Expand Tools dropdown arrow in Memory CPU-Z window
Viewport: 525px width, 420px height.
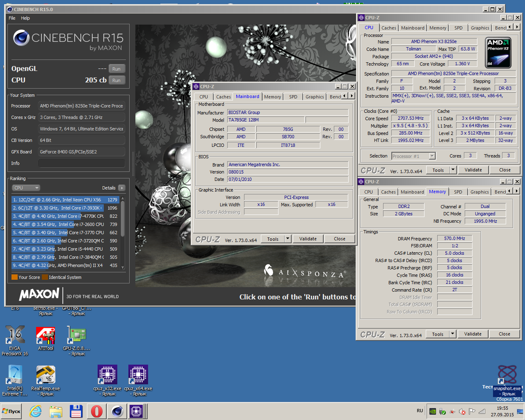pos(453,334)
